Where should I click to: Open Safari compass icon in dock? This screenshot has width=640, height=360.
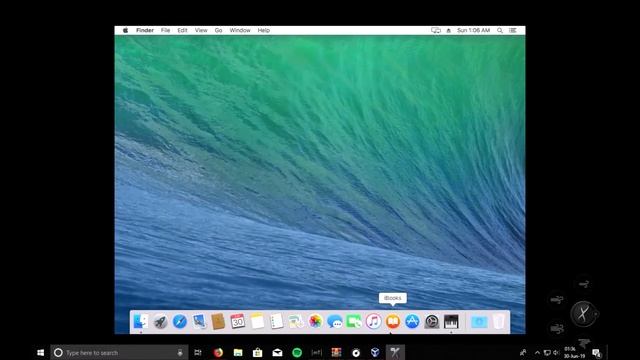[180, 322]
